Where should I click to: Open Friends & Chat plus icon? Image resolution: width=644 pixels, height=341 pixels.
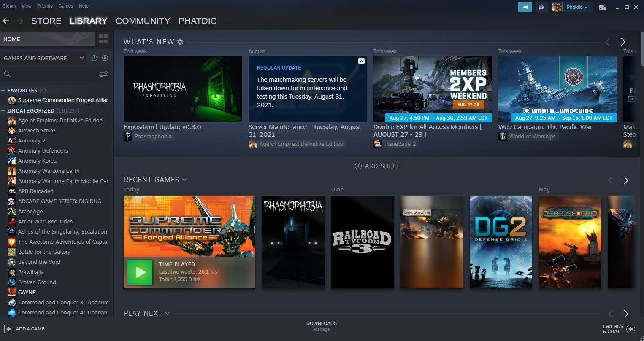click(630, 329)
